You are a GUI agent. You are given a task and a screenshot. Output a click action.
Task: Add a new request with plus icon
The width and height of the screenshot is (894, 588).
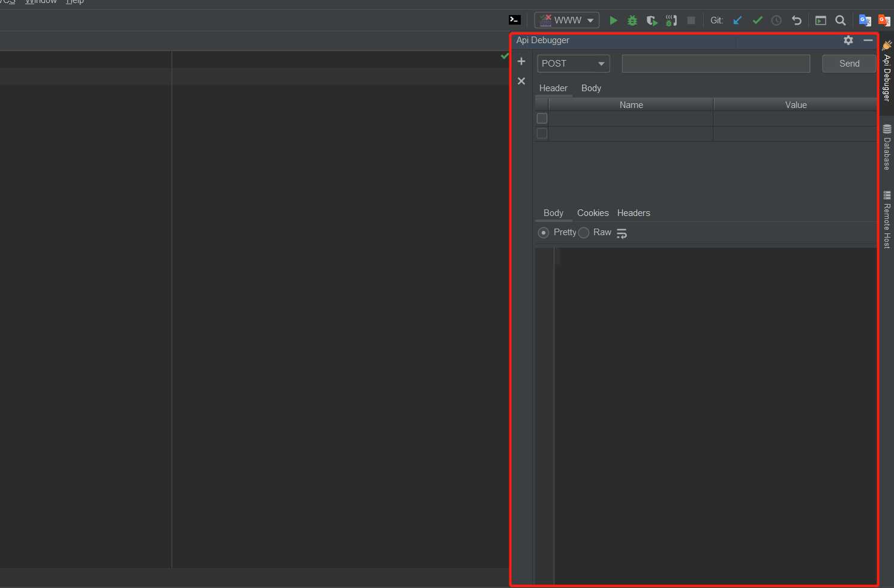pos(521,61)
